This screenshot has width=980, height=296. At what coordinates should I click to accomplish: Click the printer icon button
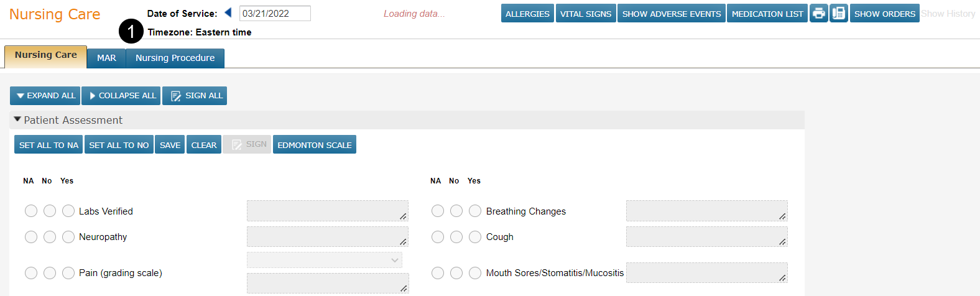click(818, 13)
